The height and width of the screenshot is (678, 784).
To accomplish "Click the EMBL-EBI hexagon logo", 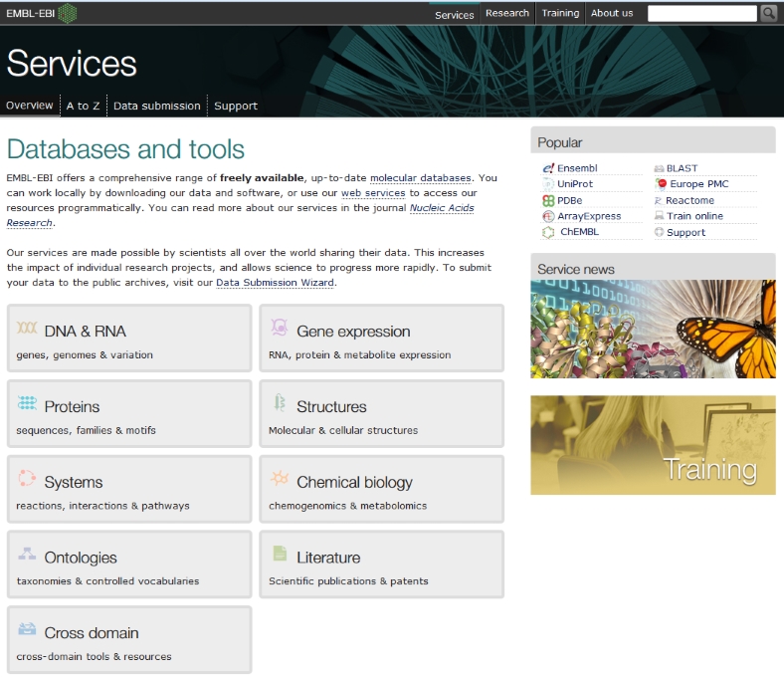I will point(67,13).
